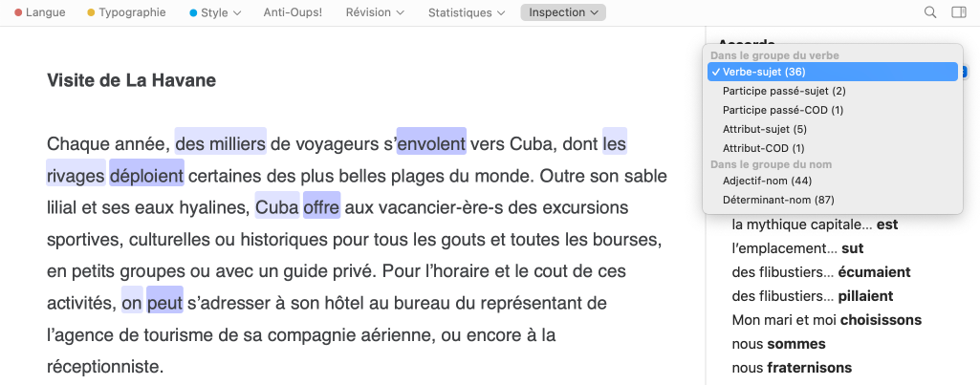Viewport: 980px width, 385px height.
Task: Click the search magnifier icon
Action: 930,12
